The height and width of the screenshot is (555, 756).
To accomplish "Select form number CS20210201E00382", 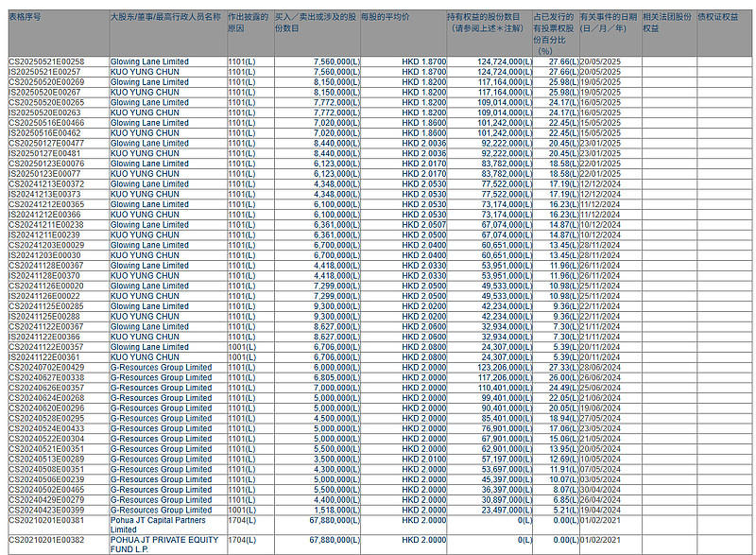I will point(46,540).
